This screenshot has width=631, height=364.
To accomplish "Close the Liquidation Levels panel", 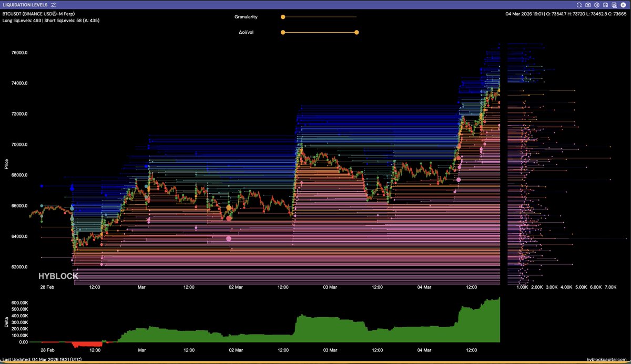I will click(623, 5).
